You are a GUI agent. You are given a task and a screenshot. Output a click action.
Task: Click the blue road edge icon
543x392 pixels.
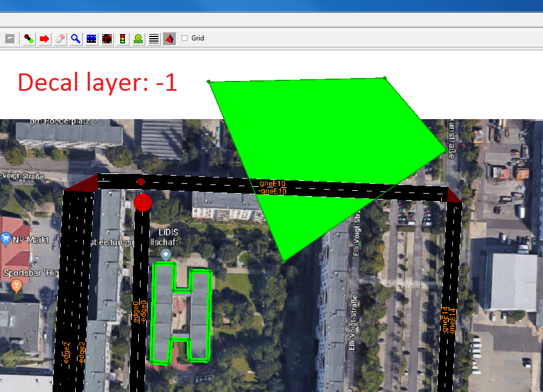91,39
